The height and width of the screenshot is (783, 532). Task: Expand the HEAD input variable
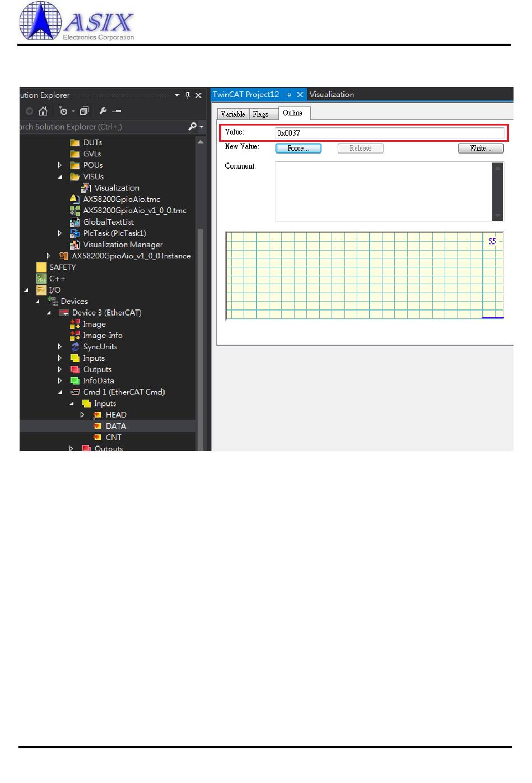coord(82,415)
